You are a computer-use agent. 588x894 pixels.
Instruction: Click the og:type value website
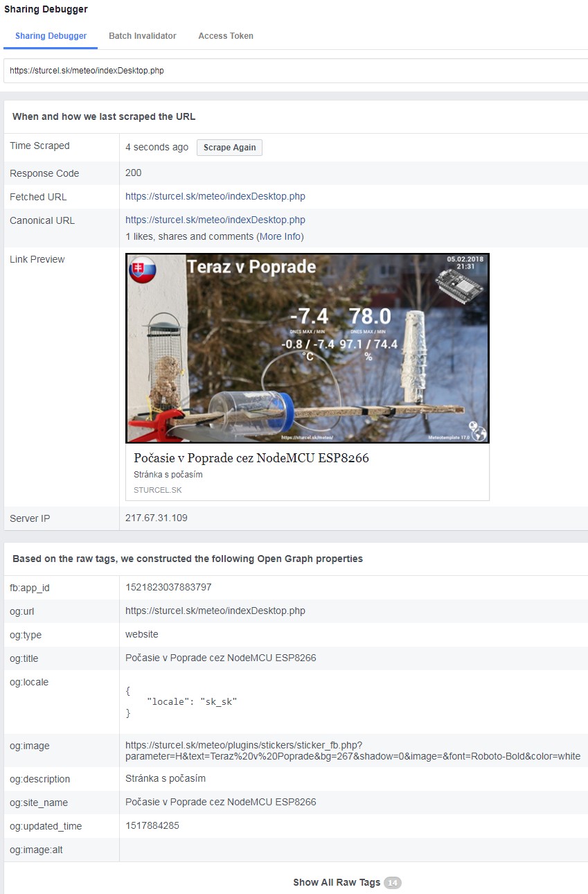[x=142, y=635]
